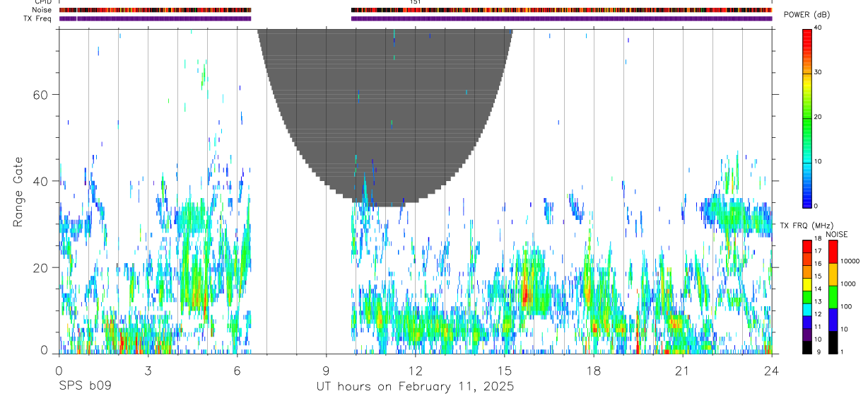Pick the cyan 12 MHz swatch in TX FRQ legend

[807, 310]
